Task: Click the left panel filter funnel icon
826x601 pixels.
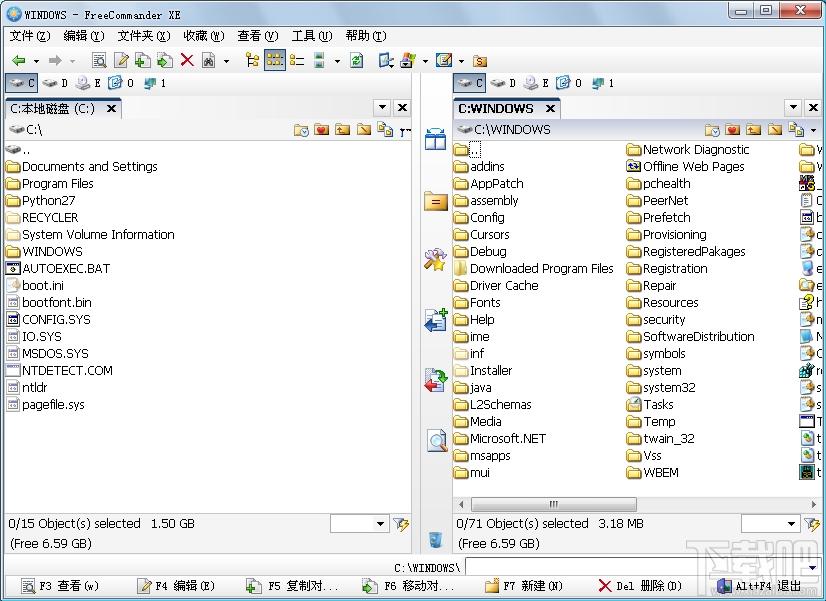Action: (x=400, y=524)
